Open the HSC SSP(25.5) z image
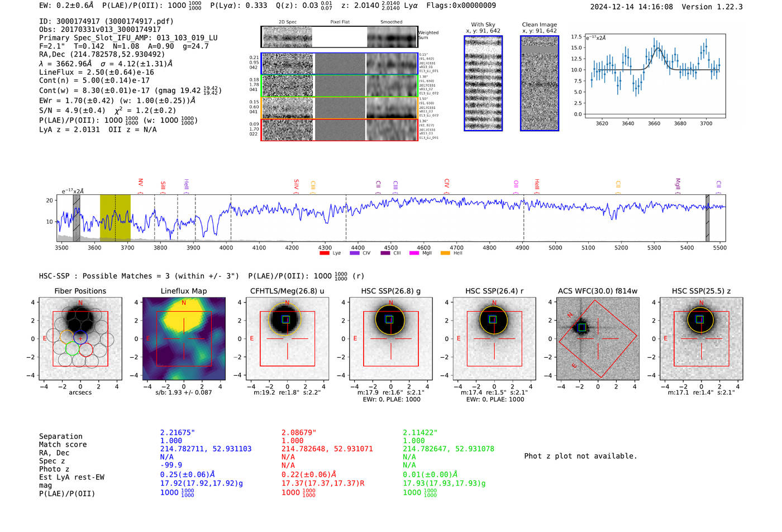This screenshot has width=782, height=532. point(701,338)
